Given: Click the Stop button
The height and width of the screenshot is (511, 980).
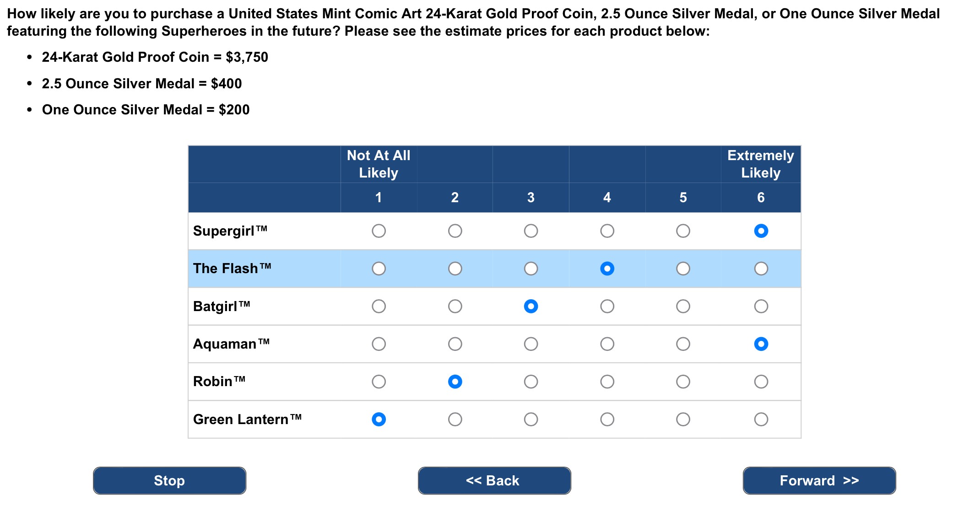Looking at the screenshot, I should (169, 480).
